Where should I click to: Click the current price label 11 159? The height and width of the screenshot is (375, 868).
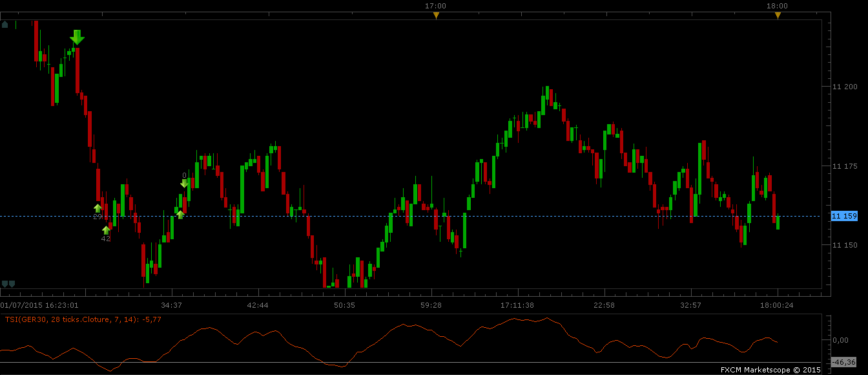(x=844, y=216)
